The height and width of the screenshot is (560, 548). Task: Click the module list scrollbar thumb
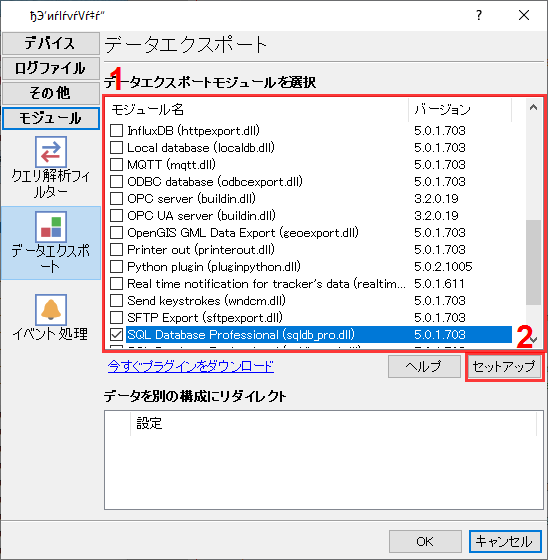[533, 262]
